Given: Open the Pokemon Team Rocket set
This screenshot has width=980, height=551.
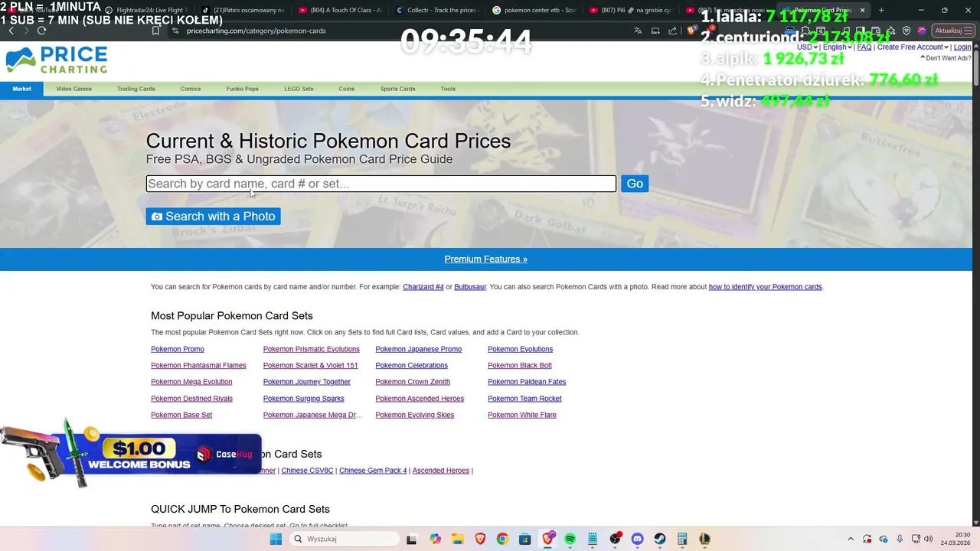Looking at the screenshot, I should click(524, 399).
